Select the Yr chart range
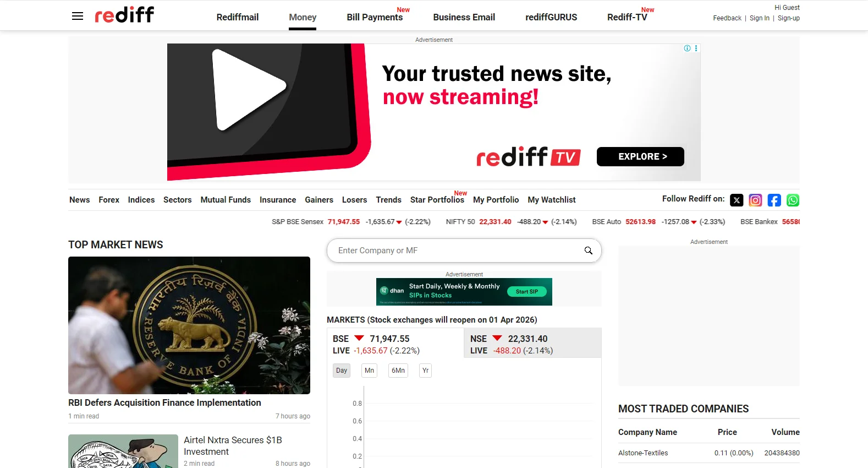The height and width of the screenshot is (468, 868). coord(425,371)
